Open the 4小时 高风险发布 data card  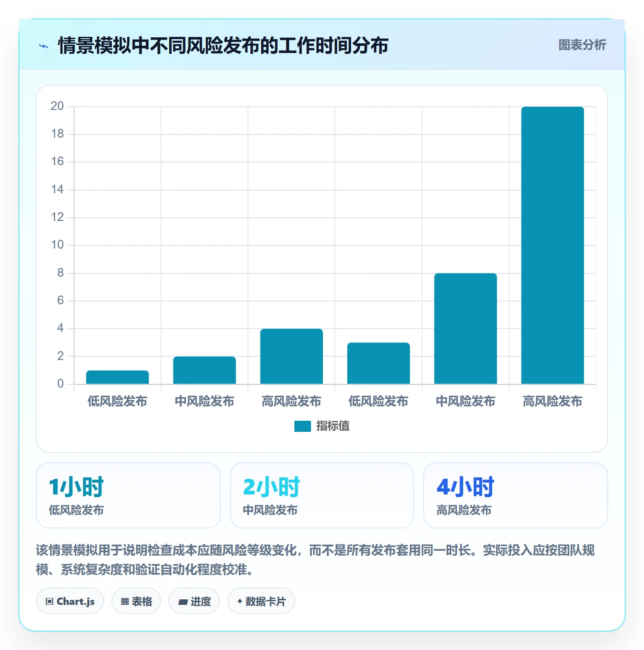516,495
